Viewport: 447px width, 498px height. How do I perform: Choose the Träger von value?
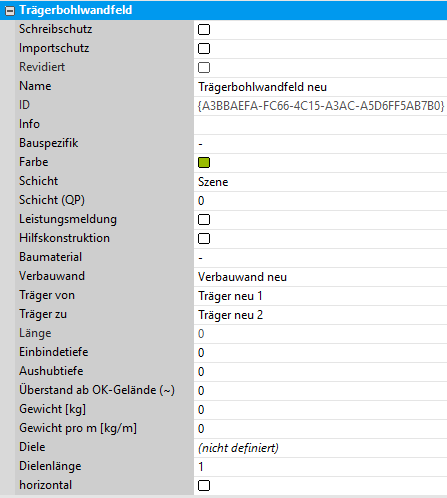320,296
